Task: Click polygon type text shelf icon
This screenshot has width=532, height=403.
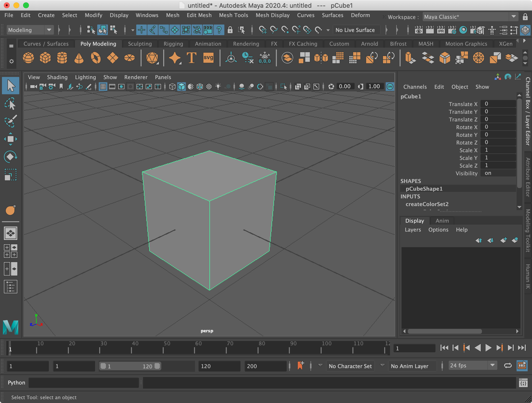Action: click(x=191, y=58)
